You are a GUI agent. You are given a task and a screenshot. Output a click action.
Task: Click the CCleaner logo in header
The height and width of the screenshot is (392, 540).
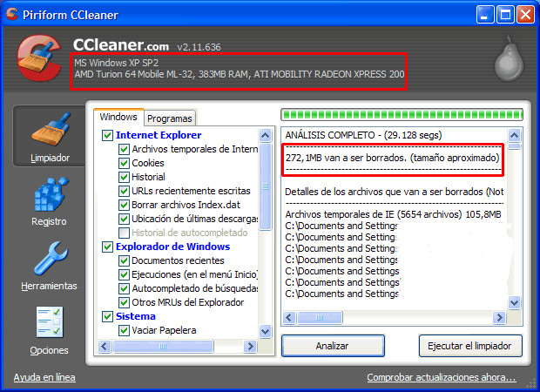tap(39, 57)
